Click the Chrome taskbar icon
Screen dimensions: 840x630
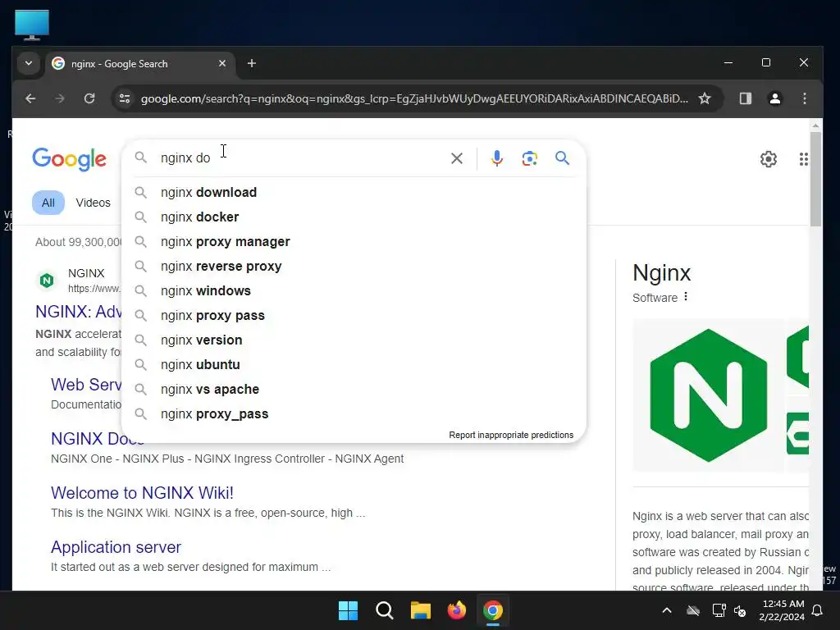click(493, 610)
